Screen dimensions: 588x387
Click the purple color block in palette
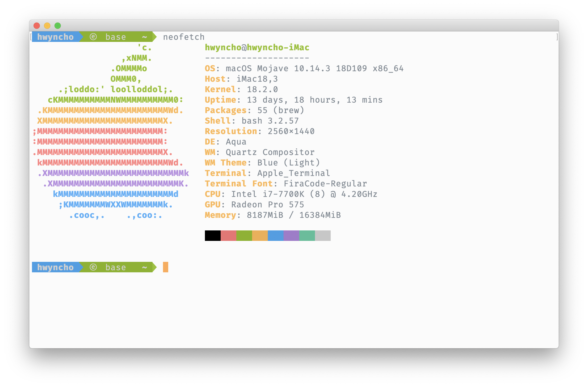coord(291,236)
